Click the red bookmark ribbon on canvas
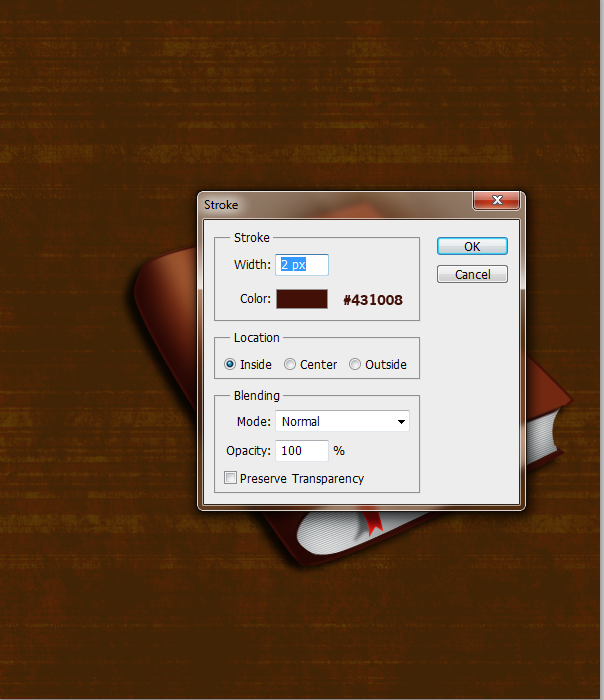The height and width of the screenshot is (700, 604). tap(373, 521)
